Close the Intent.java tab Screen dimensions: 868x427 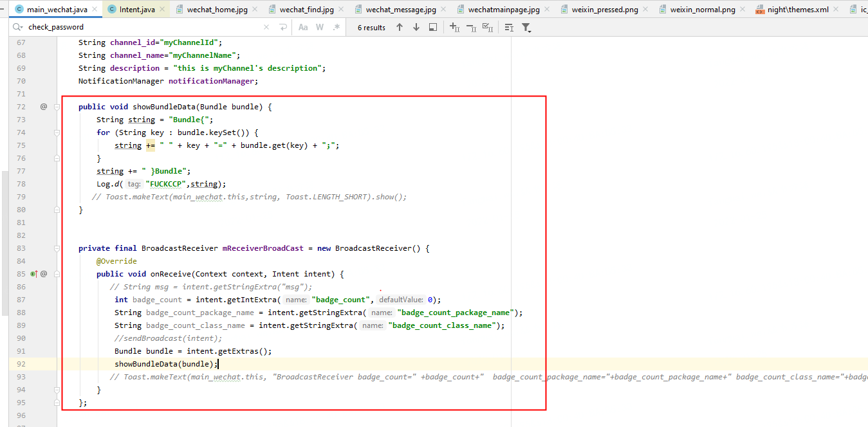tap(162, 10)
